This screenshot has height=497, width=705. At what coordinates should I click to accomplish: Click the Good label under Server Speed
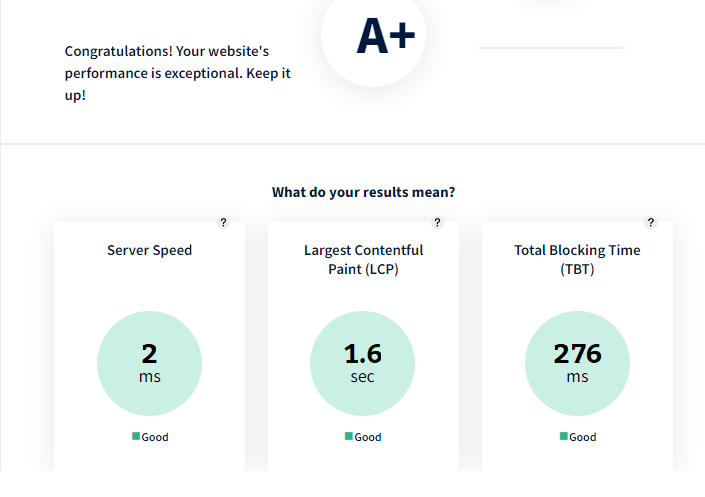155,437
